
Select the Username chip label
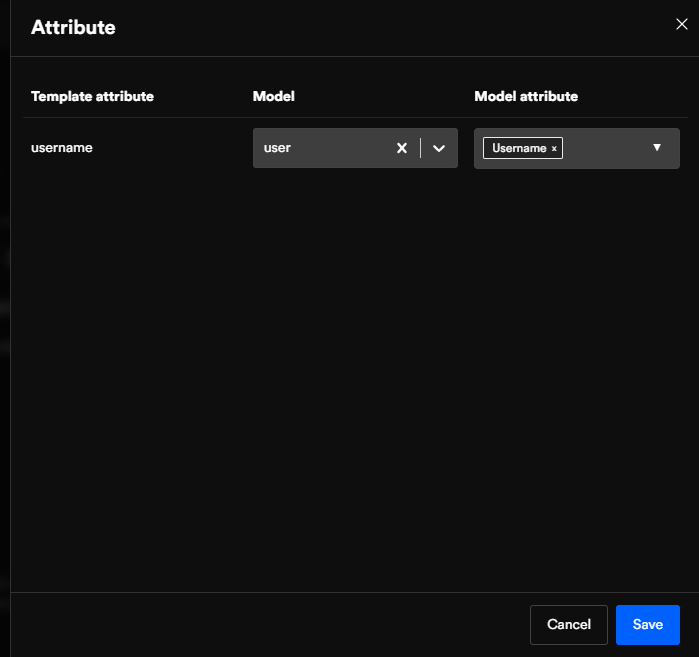[x=518, y=148]
